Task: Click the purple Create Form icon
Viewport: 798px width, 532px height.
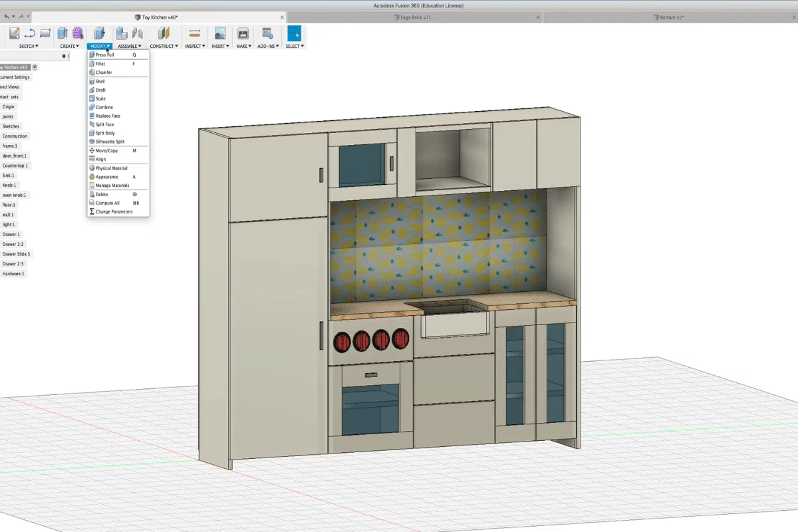Action: (78, 33)
